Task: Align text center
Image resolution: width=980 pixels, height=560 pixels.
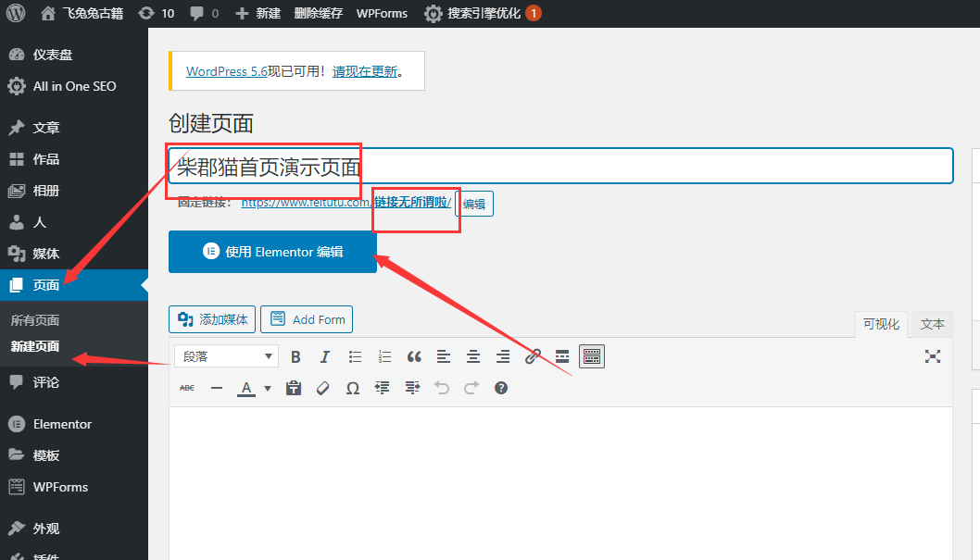Action: (x=473, y=356)
